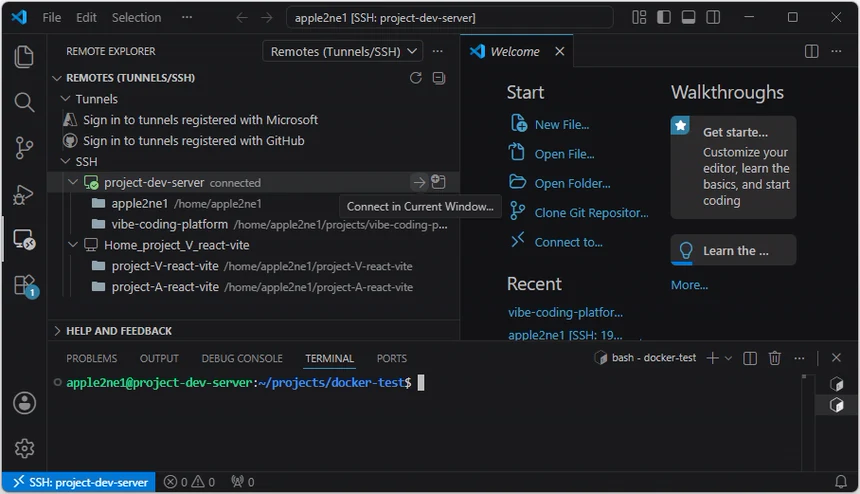Open Extensions view with update badge

click(25, 286)
